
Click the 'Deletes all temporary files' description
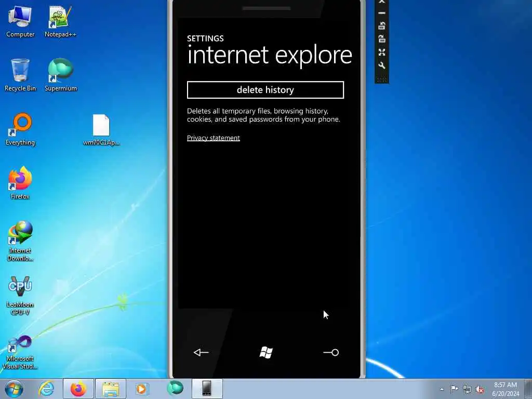263,115
